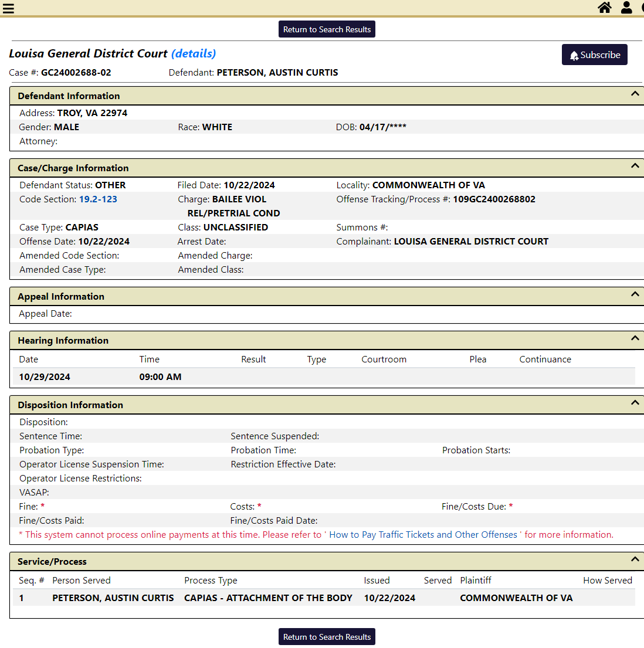
Task: Click Louisa General District Court heading
Action: (x=88, y=53)
